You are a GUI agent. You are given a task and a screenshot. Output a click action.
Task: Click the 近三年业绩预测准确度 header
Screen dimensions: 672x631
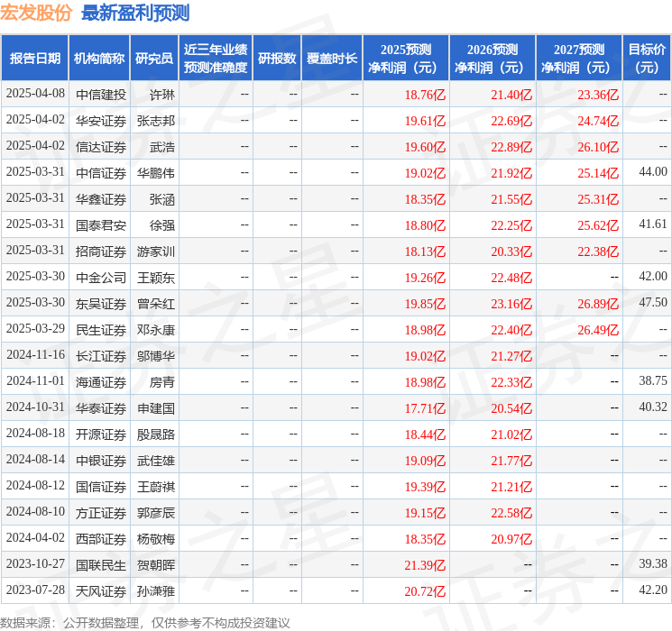[x=216, y=59]
